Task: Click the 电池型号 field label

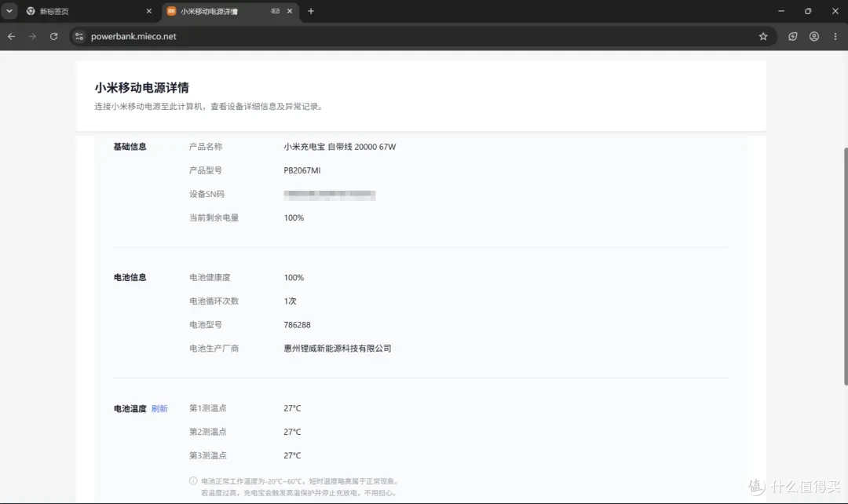Action: click(x=206, y=325)
